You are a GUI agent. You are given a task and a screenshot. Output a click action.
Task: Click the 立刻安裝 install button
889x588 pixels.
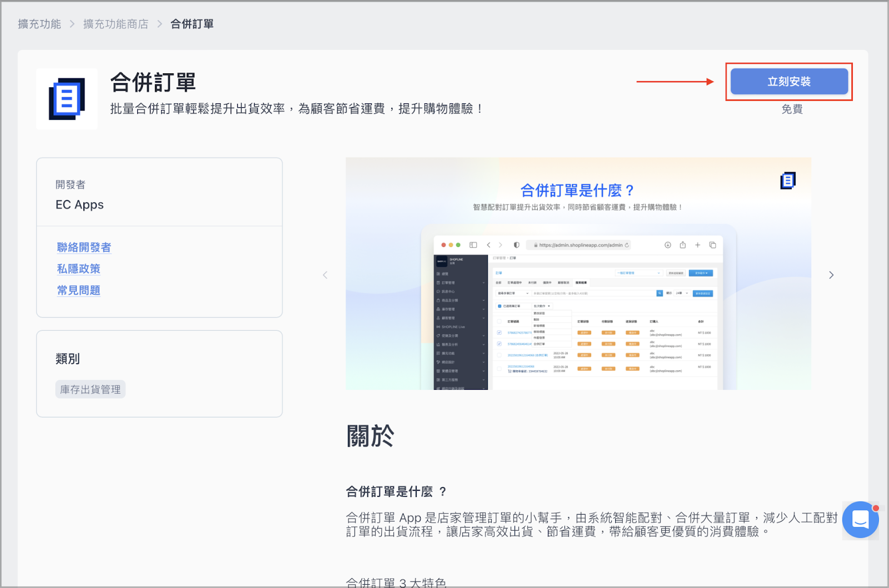coord(789,82)
